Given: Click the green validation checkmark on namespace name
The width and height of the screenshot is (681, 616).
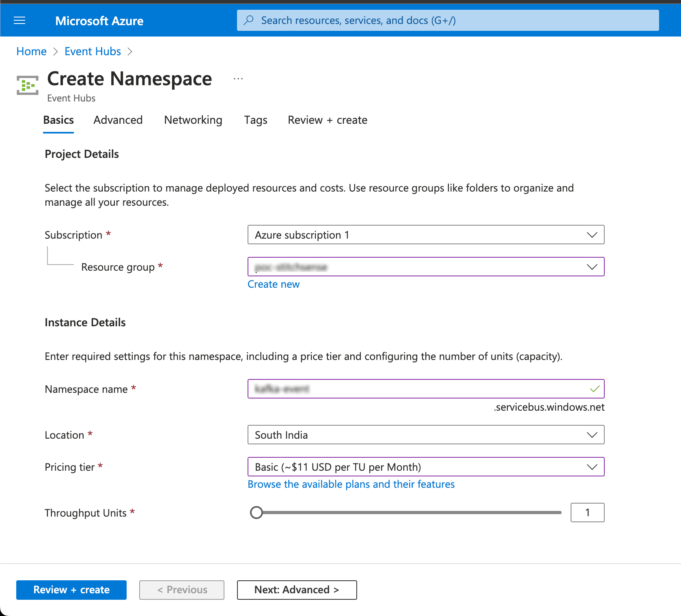Looking at the screenshot, I should [594, 389].
